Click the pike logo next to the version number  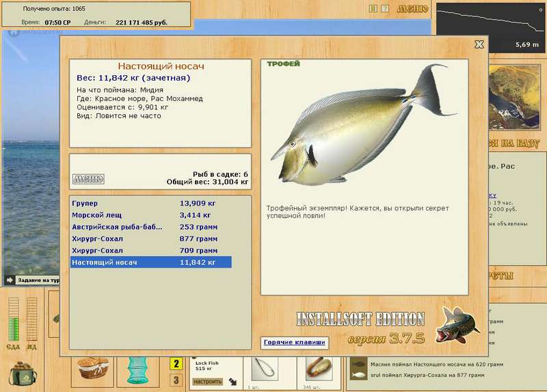click(x=457, y=325)
